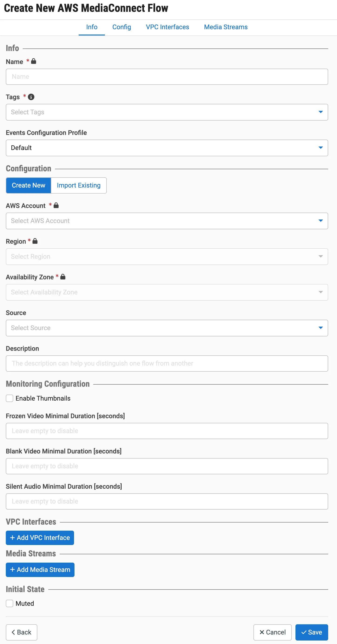Focus the Name input field
The image size is (337, 644).
[x=167, y=77]
